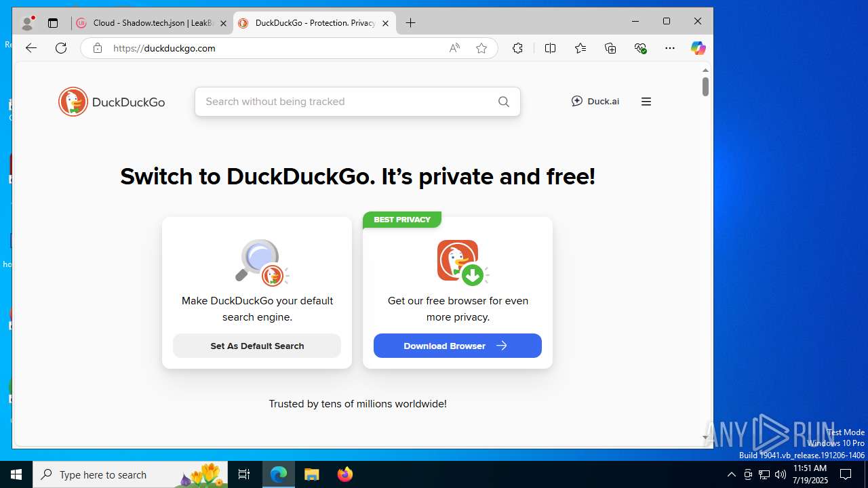Open network status tray icon

764,474
